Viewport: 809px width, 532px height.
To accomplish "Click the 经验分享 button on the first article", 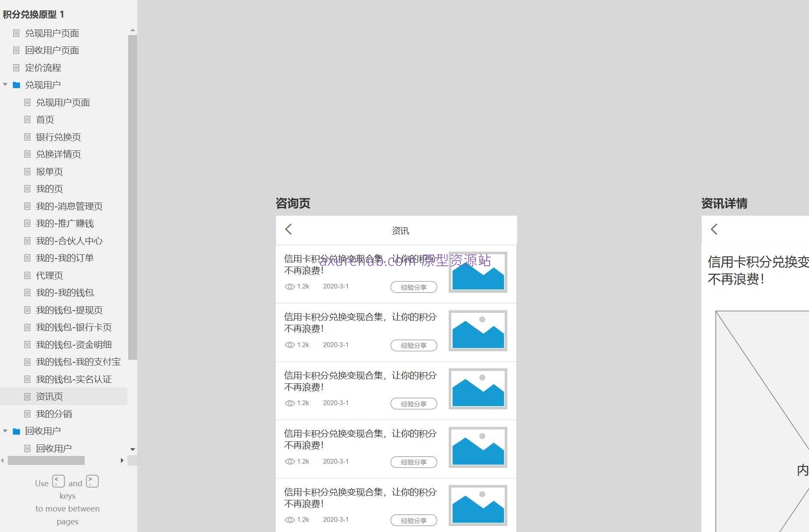I will click(x=413, y=287).
